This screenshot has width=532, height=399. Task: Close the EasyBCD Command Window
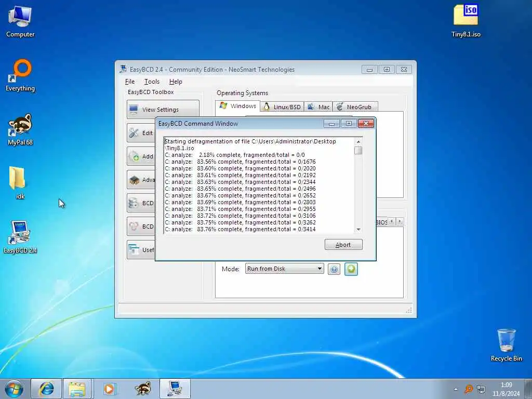tap(366, 124)
